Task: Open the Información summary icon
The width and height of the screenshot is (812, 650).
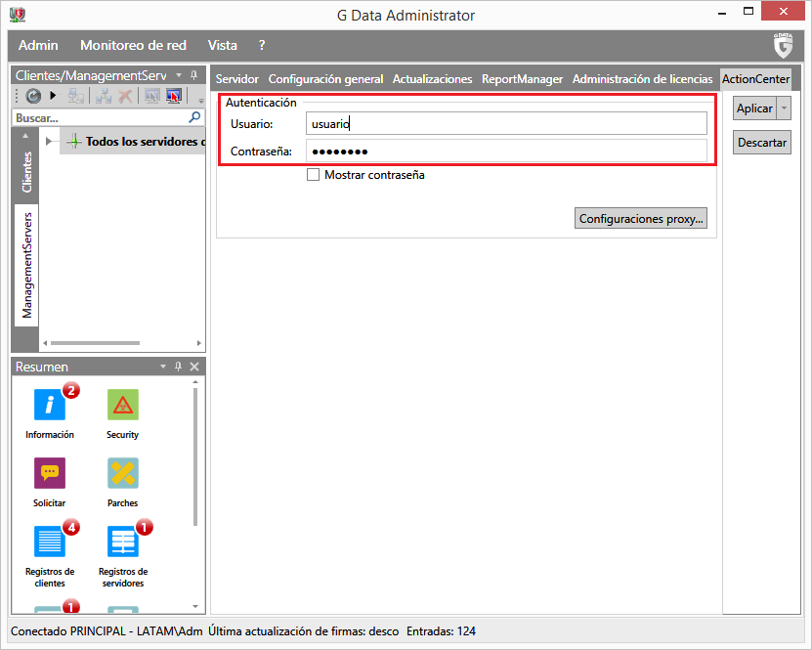Action: (49, 405)
